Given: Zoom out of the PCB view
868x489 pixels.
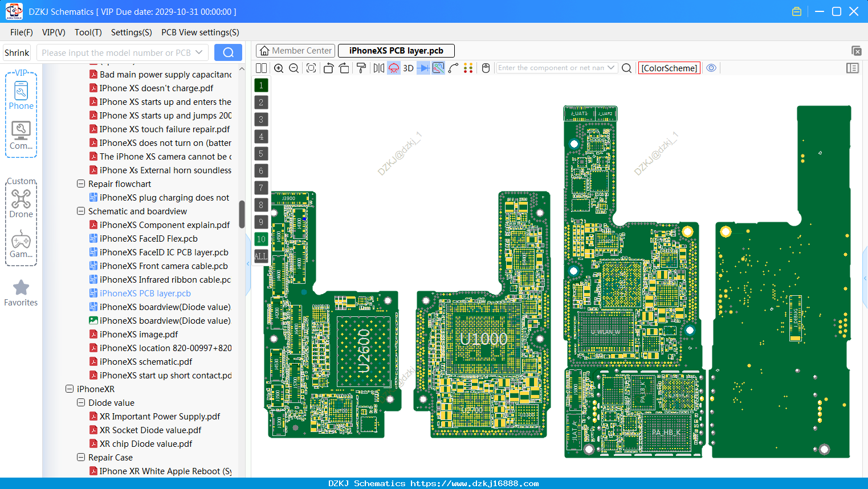Looking at the screenshot, I should click(294, 68).
